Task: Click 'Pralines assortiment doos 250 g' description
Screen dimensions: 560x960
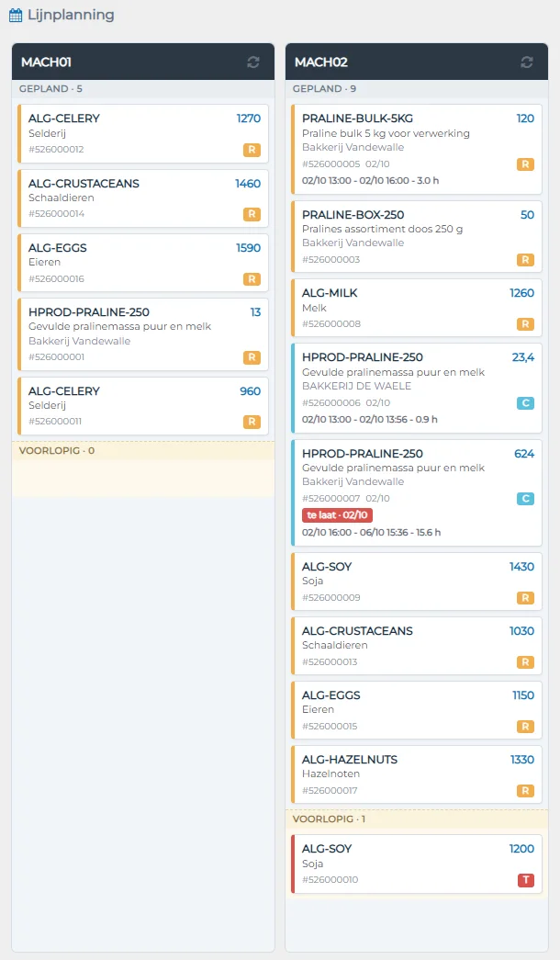Action: tap(383, 229)
